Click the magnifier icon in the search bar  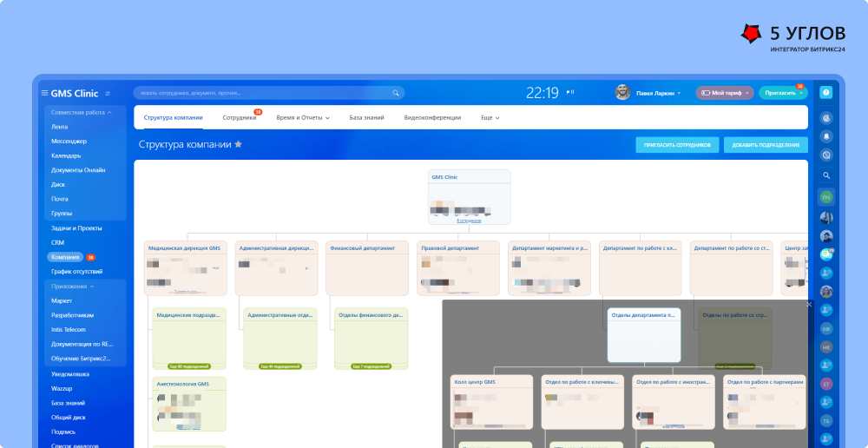pyautogui.click(x=396, y=93)
